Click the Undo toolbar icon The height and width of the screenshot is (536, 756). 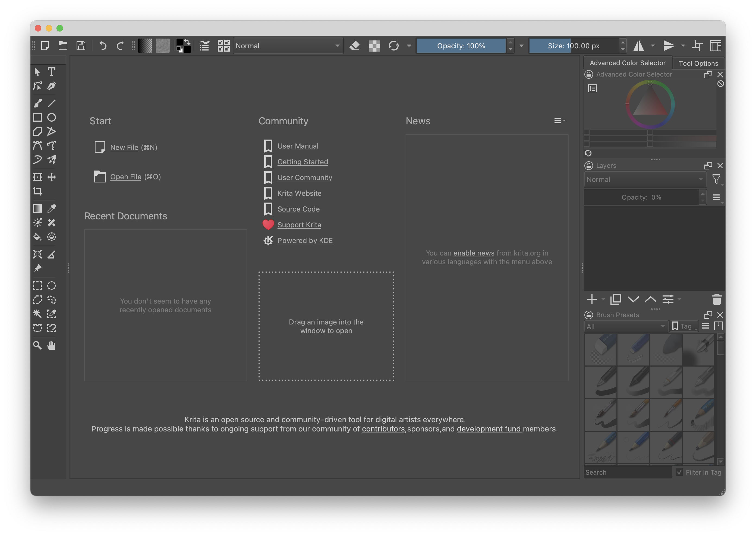(x=103, y=46)
